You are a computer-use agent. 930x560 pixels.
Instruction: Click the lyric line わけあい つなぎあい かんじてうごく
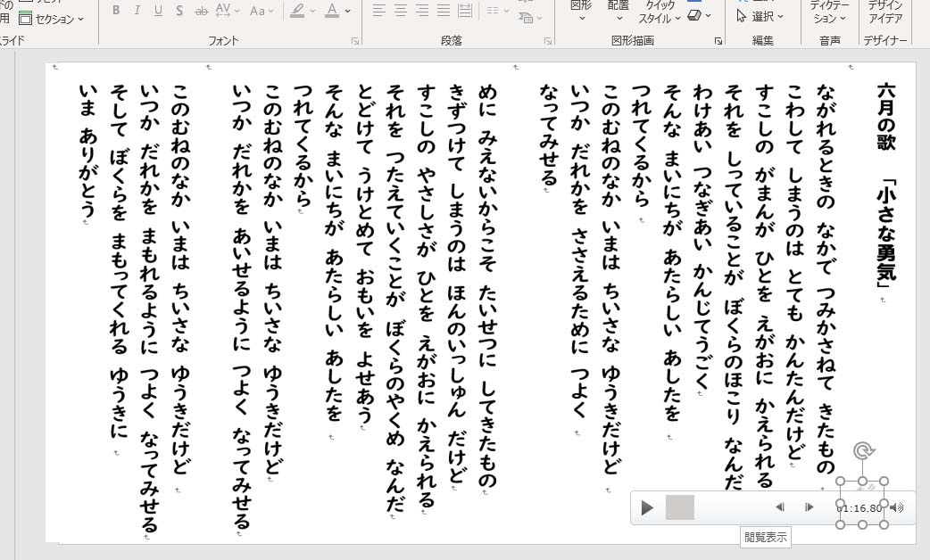pyautogui.click(x=702, y=235)
